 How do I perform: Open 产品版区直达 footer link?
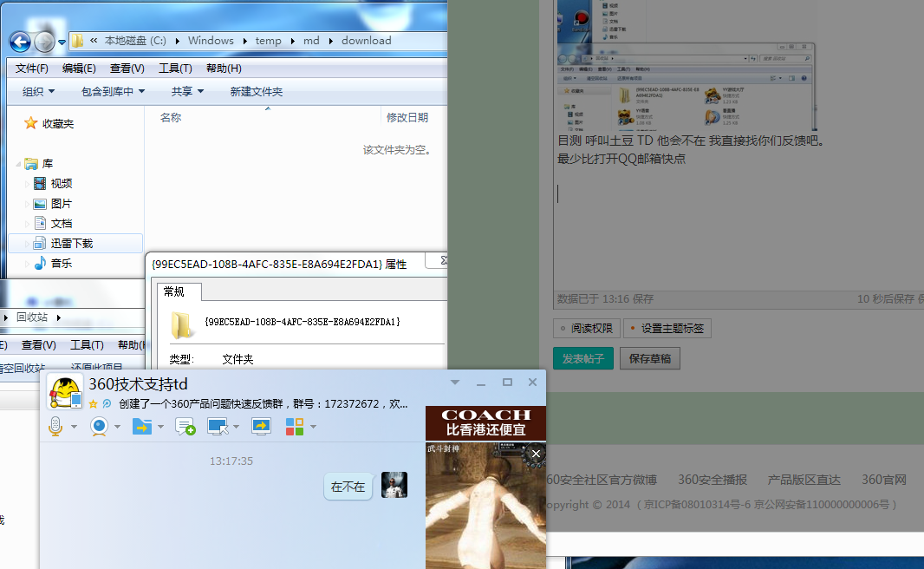[x=804, y=480]
